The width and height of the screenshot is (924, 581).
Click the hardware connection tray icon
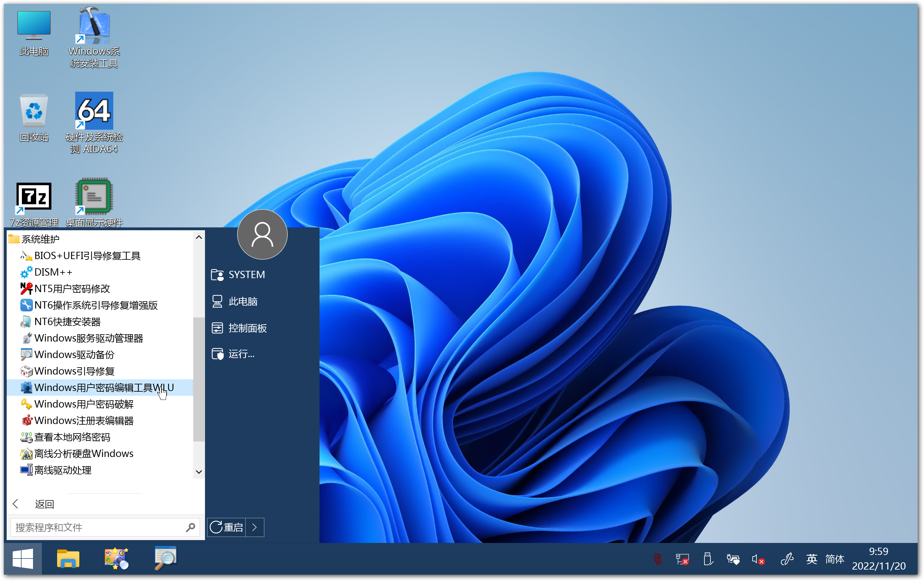733,559
